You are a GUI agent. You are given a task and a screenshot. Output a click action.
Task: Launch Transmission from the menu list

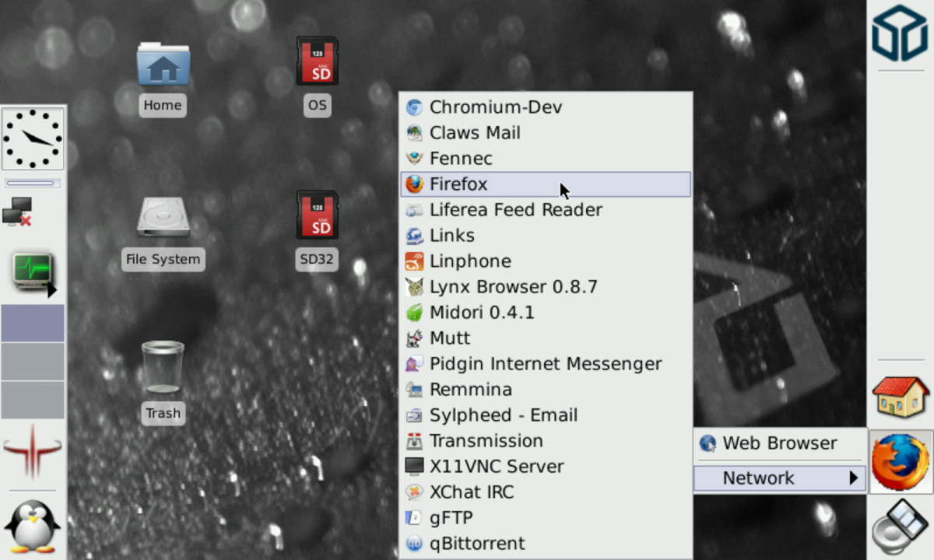[x=486, y=441]
